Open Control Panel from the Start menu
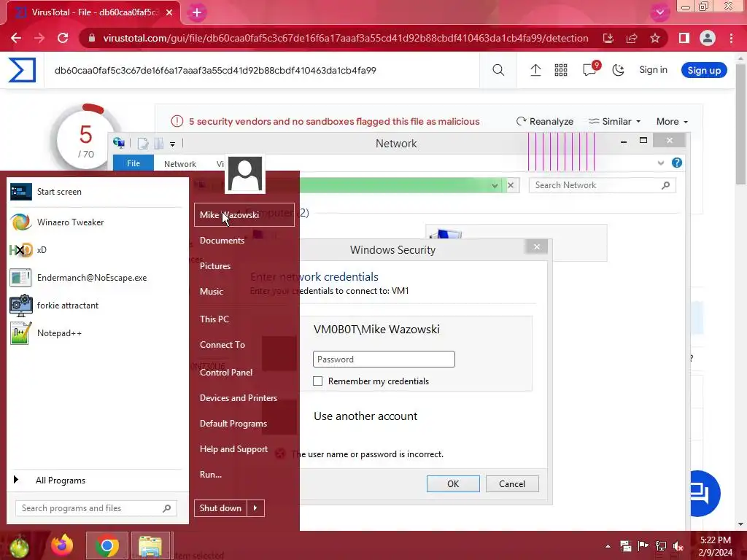747x560 pixels. 226,373
